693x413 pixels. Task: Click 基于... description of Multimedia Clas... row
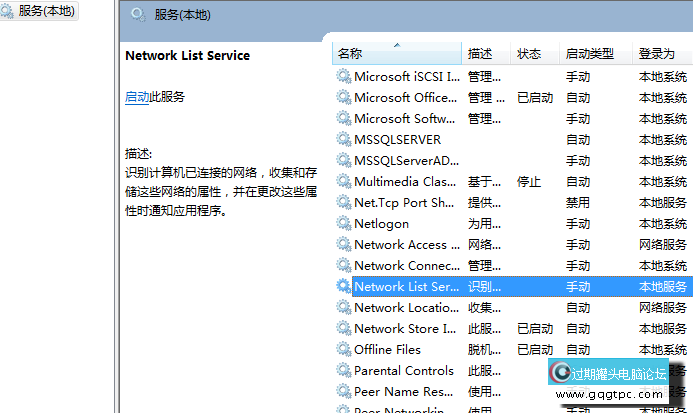[x=484, y=182]
